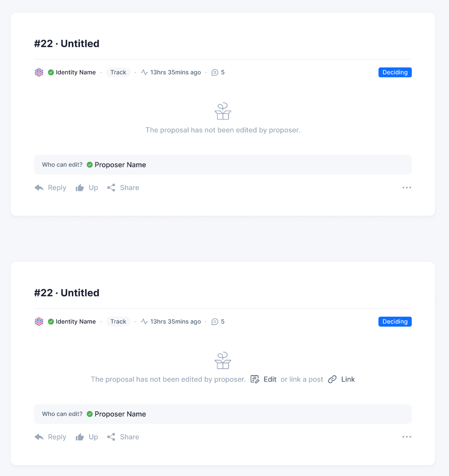Select the thumbs-up Up icon

tap(80, 187)
